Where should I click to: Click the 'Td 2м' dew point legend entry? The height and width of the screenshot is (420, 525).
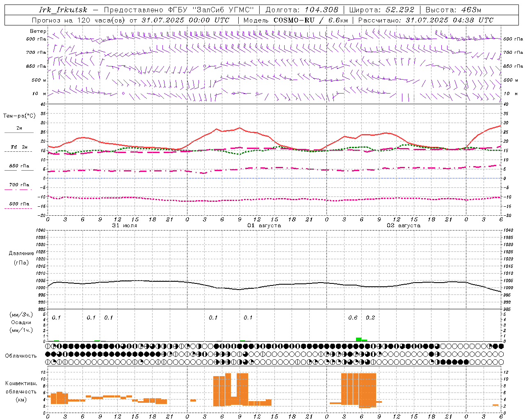tap(19, 147)
